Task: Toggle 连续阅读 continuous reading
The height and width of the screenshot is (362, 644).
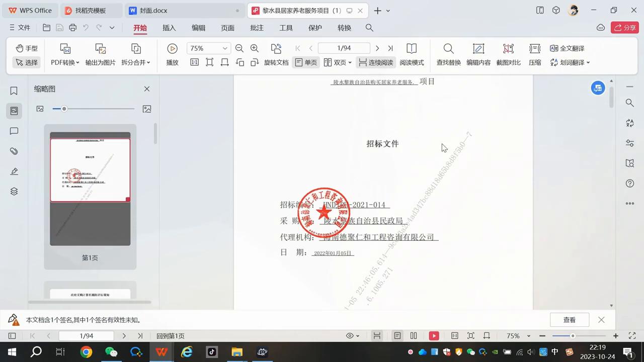Action: pyautogui.click(x=377, y=62)
